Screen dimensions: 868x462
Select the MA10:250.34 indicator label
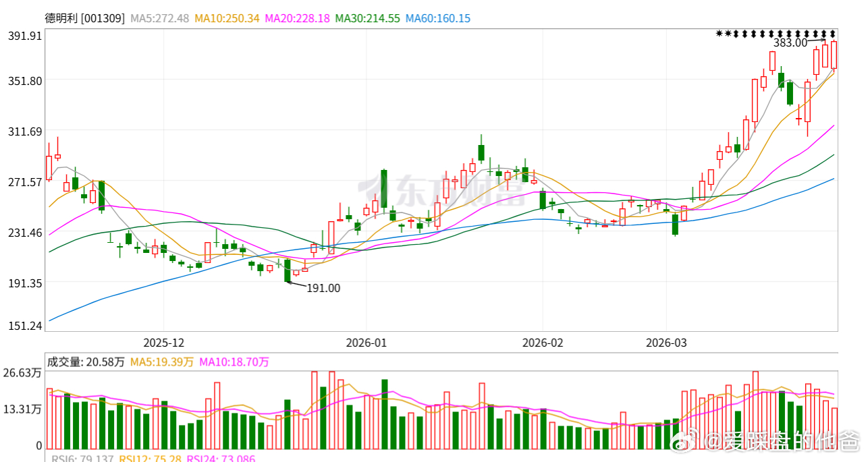[x=227, y=18]
